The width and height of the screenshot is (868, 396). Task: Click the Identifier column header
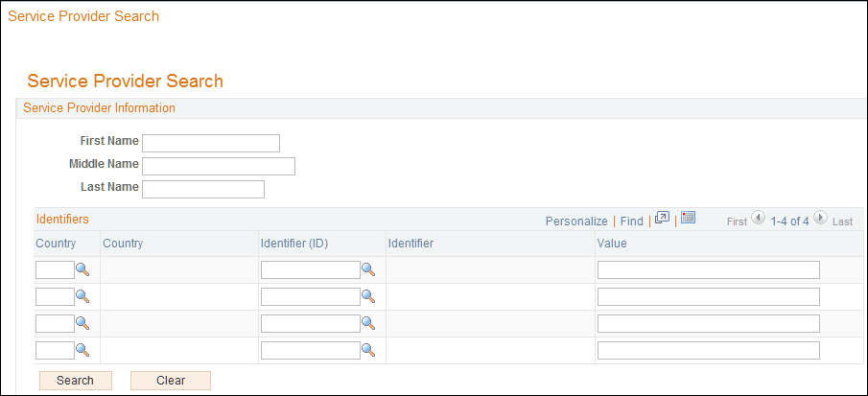[411, 244]
